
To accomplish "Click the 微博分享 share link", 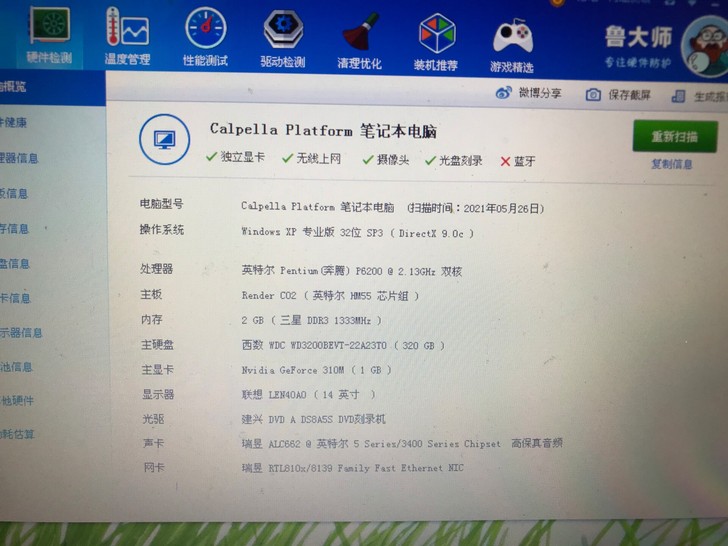I will [540, 93].
